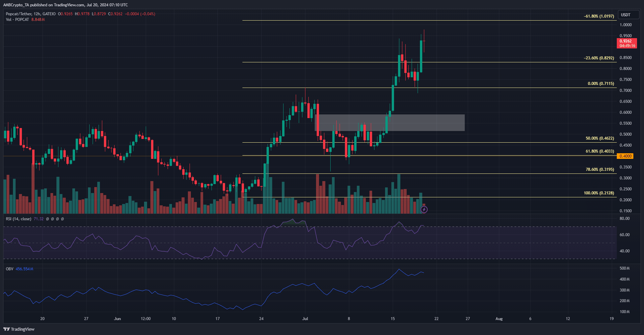Select the OBV indicator label

click(x=10, y=269)
